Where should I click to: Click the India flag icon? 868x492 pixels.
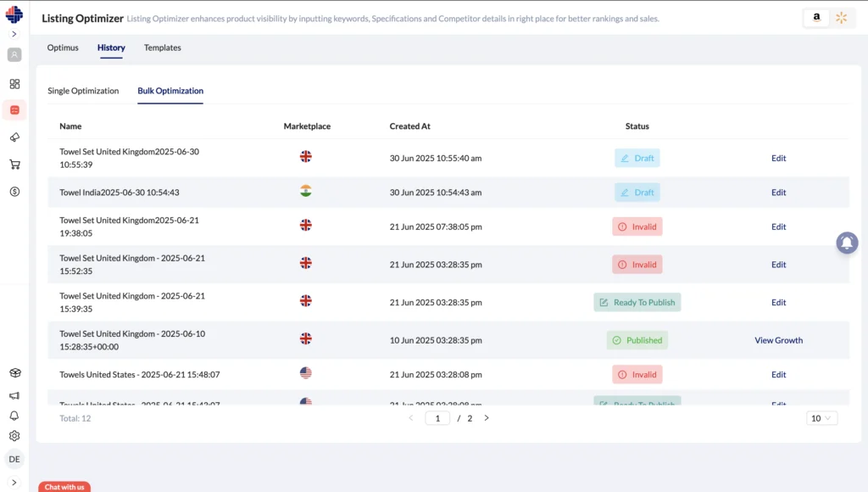305,191
